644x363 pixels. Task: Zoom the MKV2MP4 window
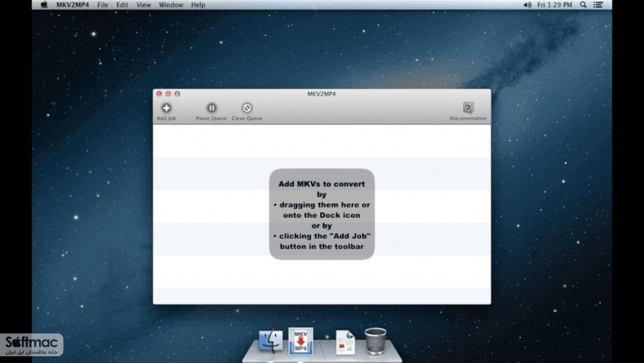coord(177,94)
